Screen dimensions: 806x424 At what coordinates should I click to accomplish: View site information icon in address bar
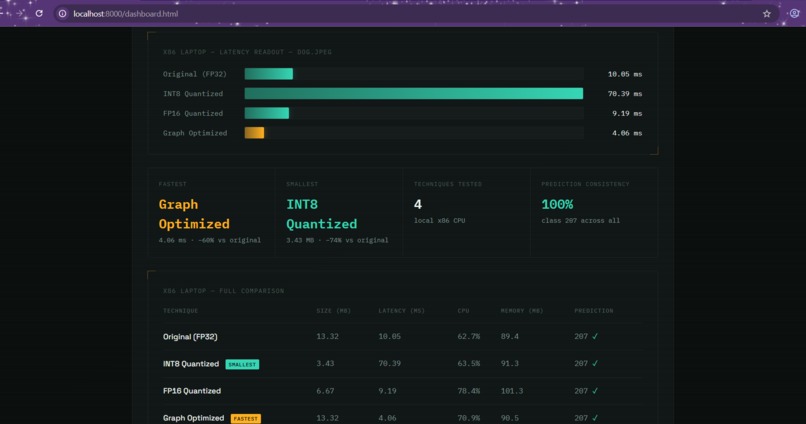point(62,14)
